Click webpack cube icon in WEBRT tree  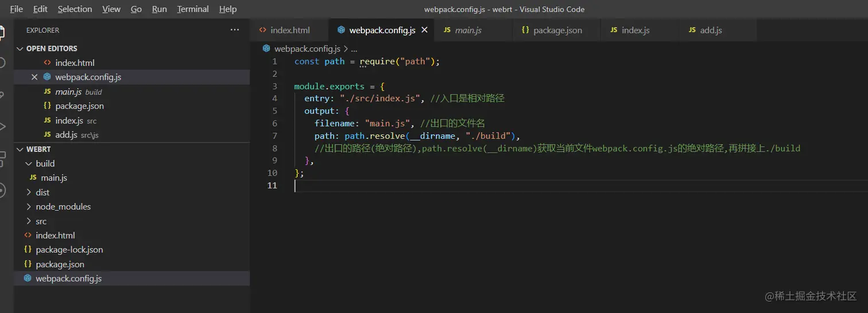pos(28,279)
